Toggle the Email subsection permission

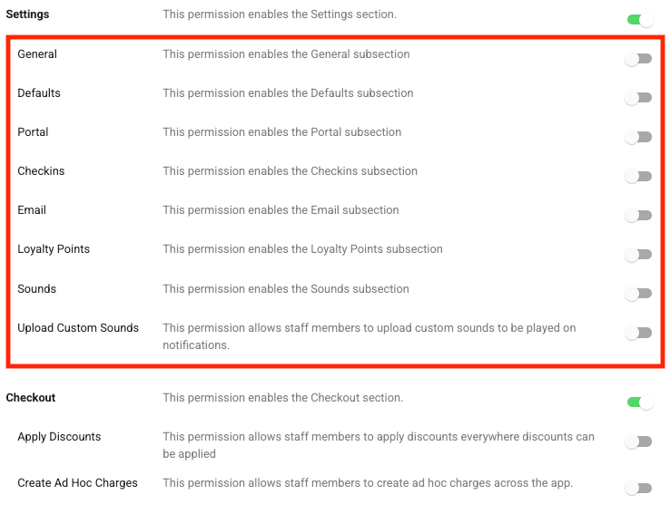[x=638, y=215]
